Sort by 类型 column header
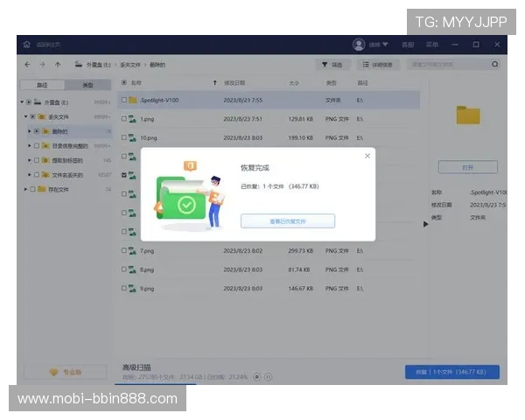The image size is (525, 420). pyautogui.click(x=331, y=83)
